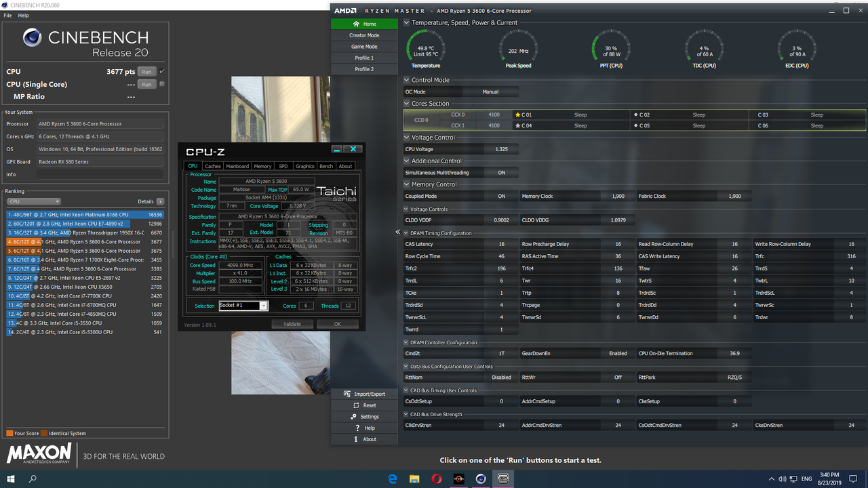
Task: Open File Explorer from the taskbar
Action: click(x=414, y=479)
